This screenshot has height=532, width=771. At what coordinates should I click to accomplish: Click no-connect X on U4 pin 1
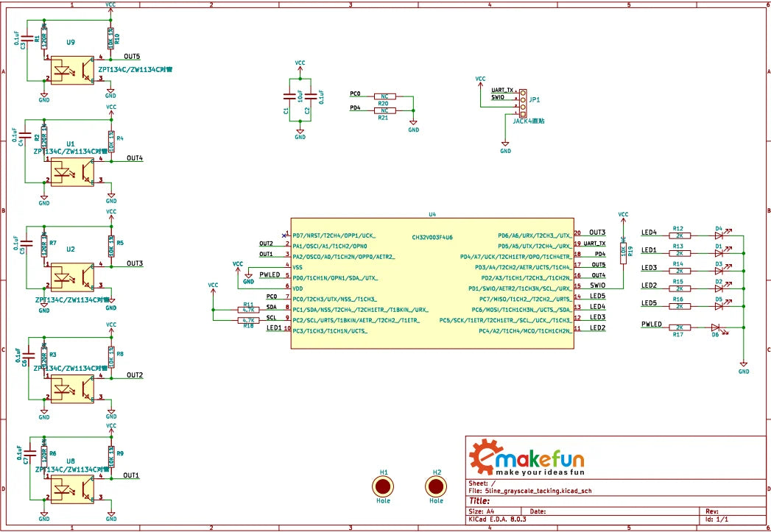[284, 235]
